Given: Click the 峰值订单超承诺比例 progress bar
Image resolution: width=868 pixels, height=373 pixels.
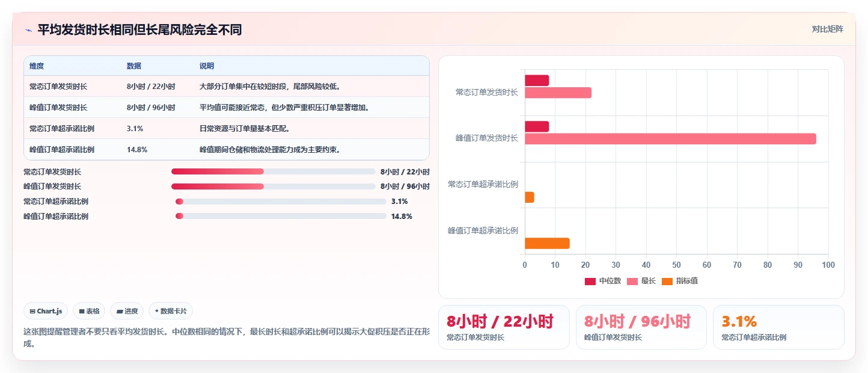Looking at the screenshot, I should 281,217.
